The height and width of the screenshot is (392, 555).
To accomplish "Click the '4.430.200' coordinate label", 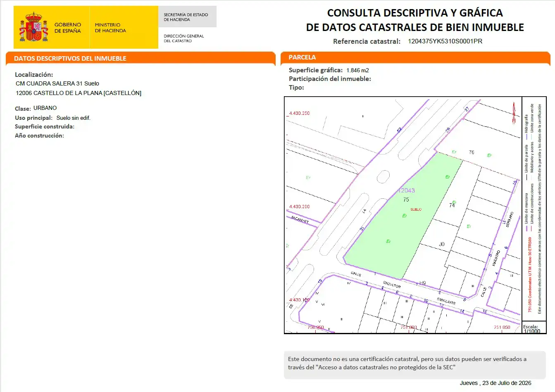I will (299, 207).
